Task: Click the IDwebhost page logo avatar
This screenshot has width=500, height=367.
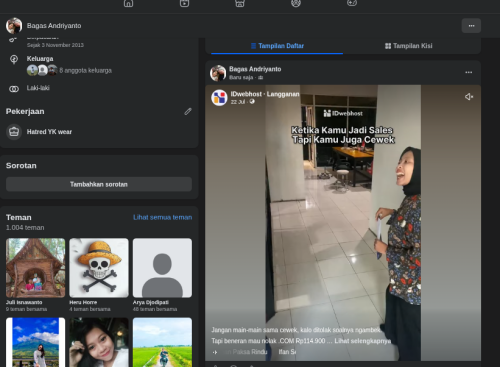Action: pos(219,98)
